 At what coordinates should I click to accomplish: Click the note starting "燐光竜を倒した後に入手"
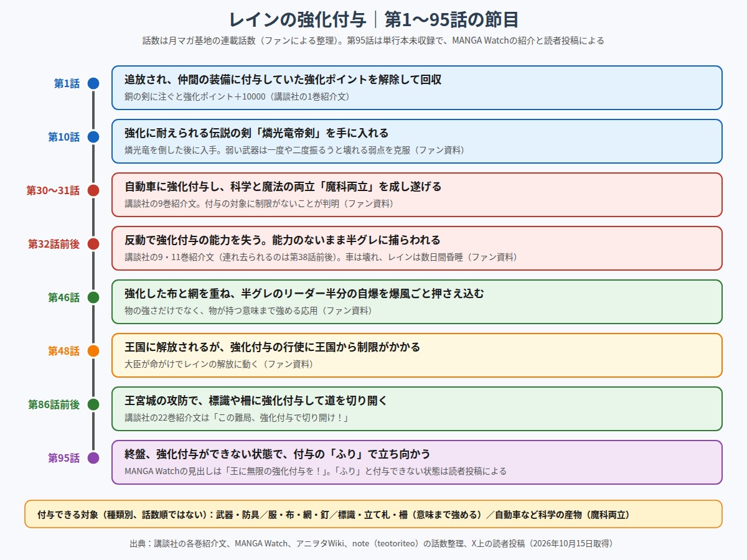(294, 150)
